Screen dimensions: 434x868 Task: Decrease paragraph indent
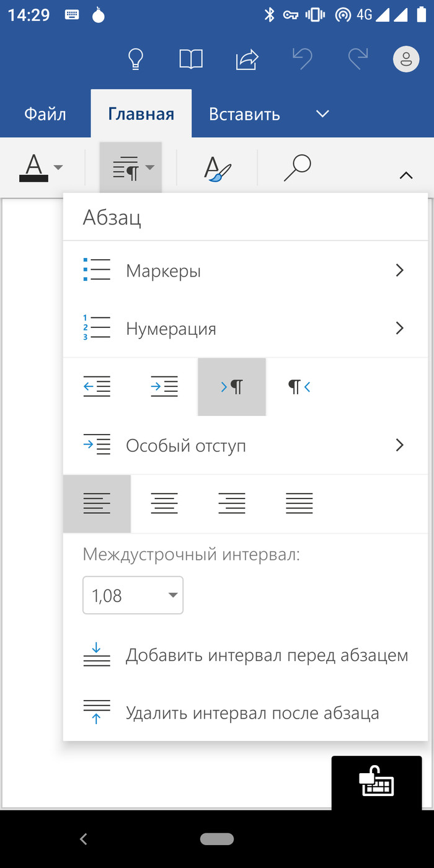(x=97, y=387)
